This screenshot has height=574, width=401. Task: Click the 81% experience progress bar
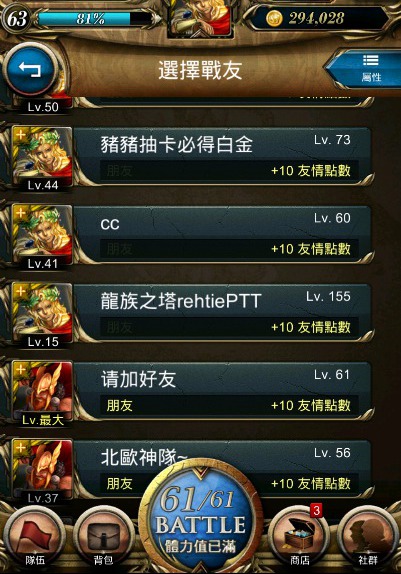[x=95, y=18]
